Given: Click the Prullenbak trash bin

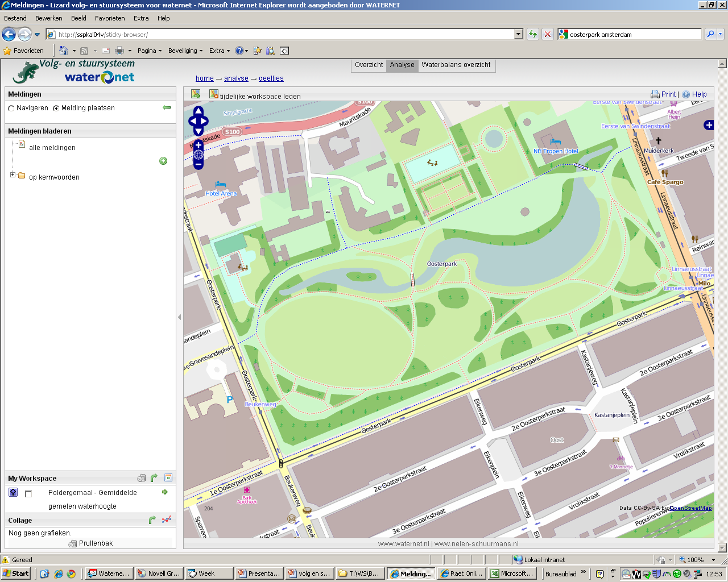Looking at the screenshot, I should tap(90, 543).
